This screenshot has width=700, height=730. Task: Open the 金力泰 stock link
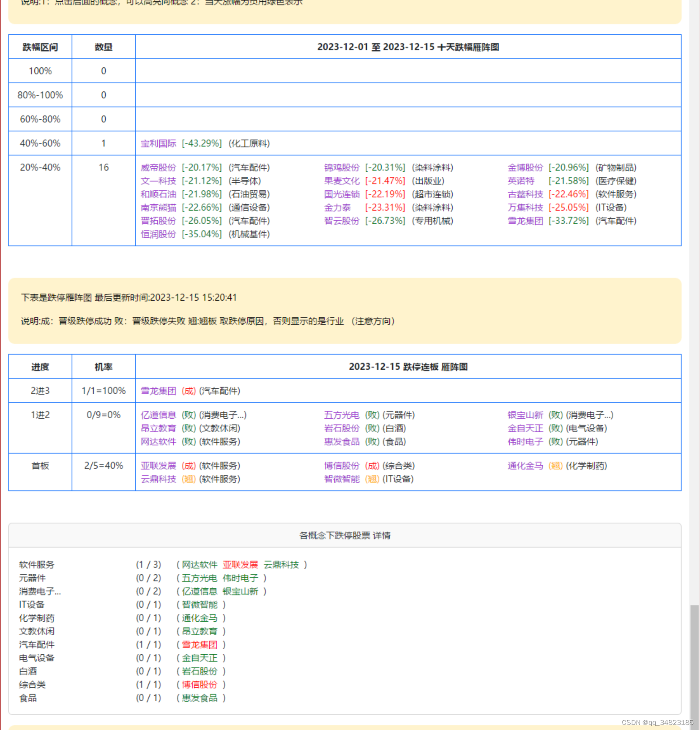(x=337, y=208)
